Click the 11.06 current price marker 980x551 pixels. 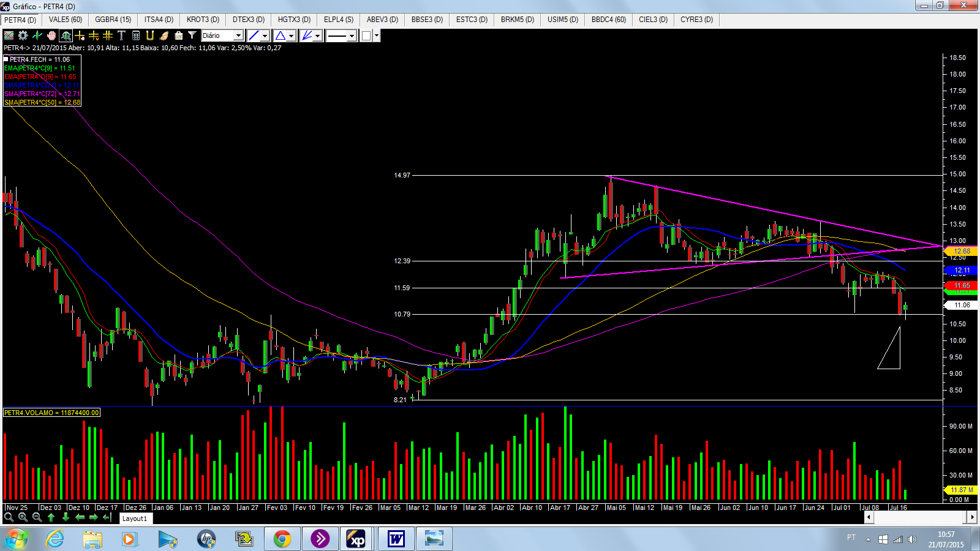962,305
